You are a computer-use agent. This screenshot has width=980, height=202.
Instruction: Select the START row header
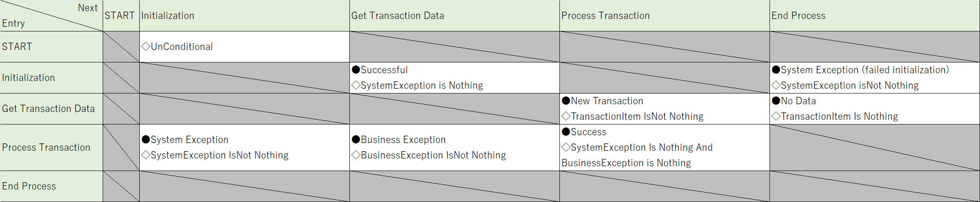(x=51, y=47)
